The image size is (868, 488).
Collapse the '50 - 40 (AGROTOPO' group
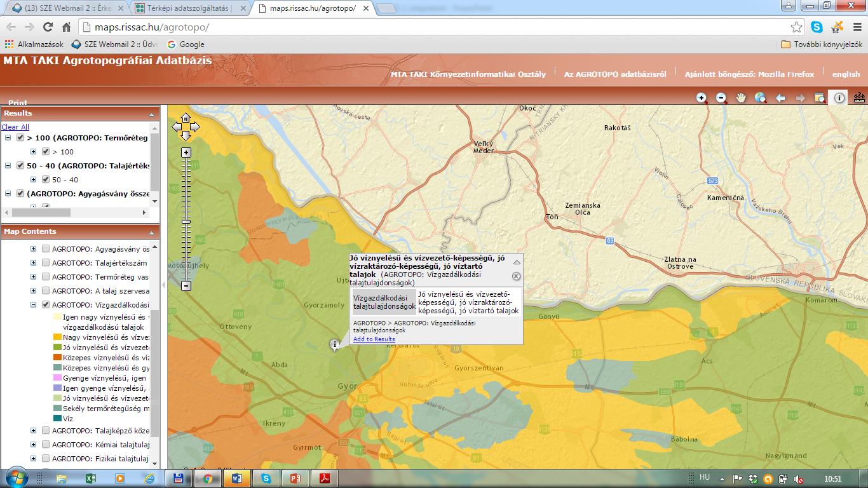[x=8, y=166]
